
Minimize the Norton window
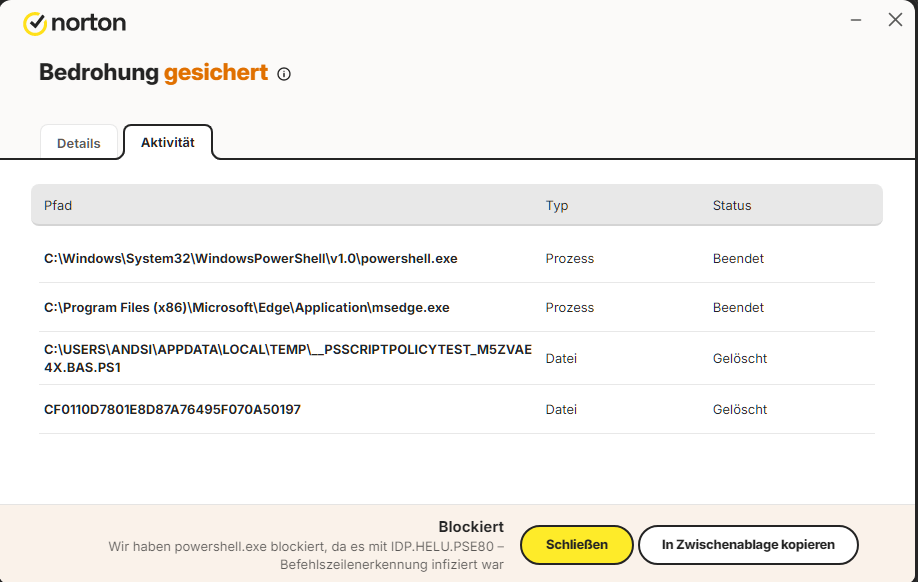click(x=856, y=20)
